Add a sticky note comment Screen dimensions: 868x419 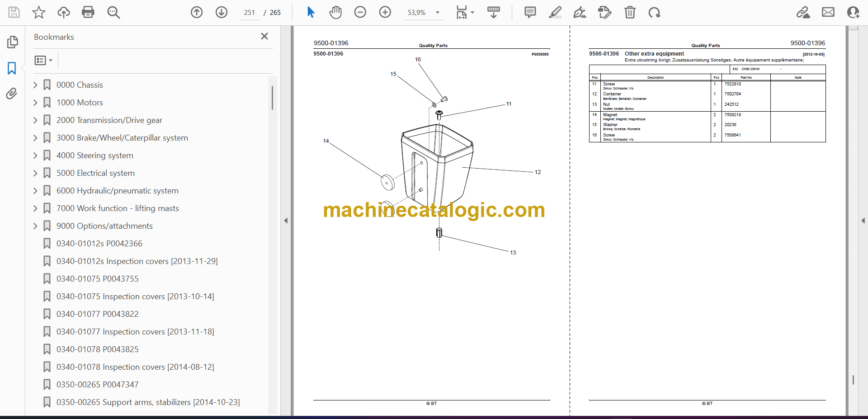coord(530,12)
